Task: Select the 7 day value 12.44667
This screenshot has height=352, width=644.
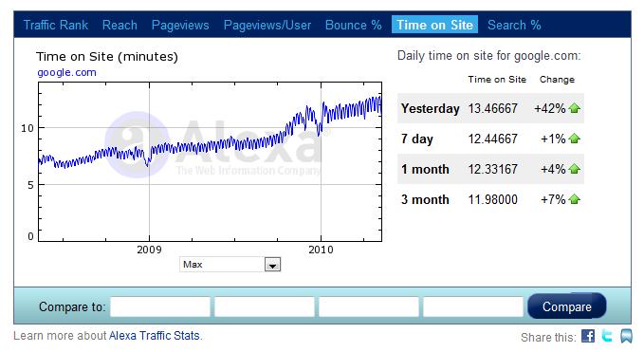Action: 493,139
